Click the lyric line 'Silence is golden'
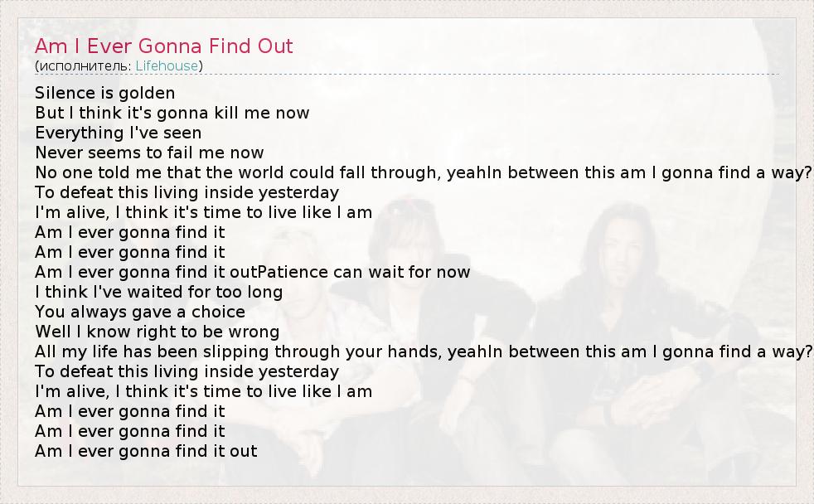Image resolution: width=814 pixels, height=504 pixels. 105,93
